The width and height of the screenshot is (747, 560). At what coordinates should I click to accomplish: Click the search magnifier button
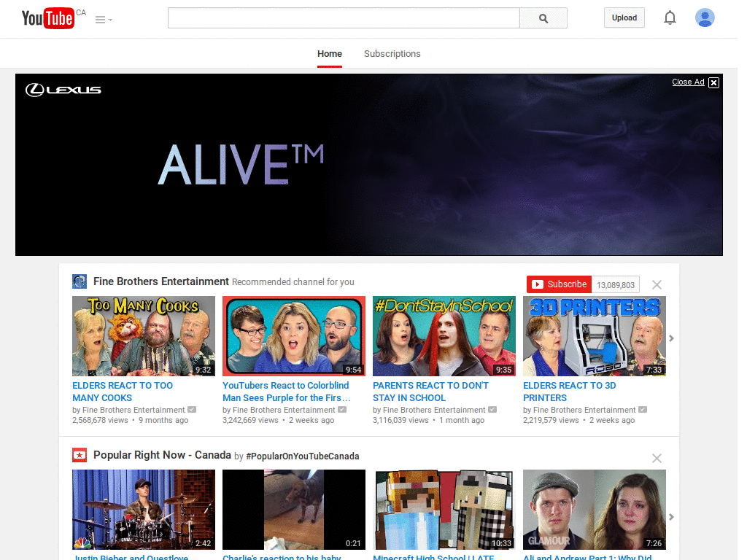click(543, 18)
